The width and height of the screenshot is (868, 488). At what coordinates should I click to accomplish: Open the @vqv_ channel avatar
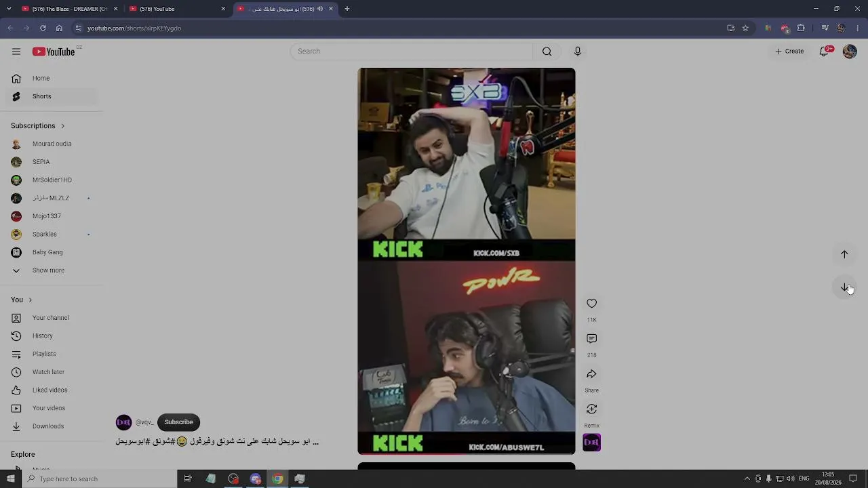pos(123,422)
